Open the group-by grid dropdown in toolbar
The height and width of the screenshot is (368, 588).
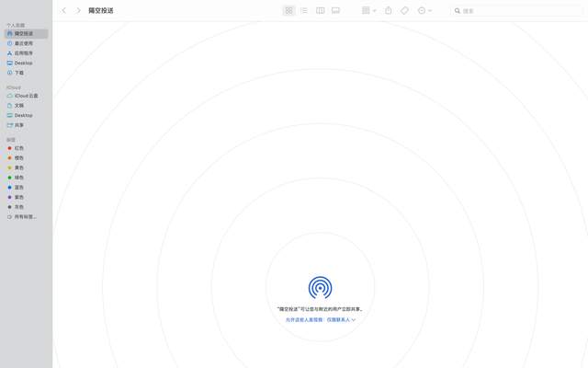click(368, 10)
